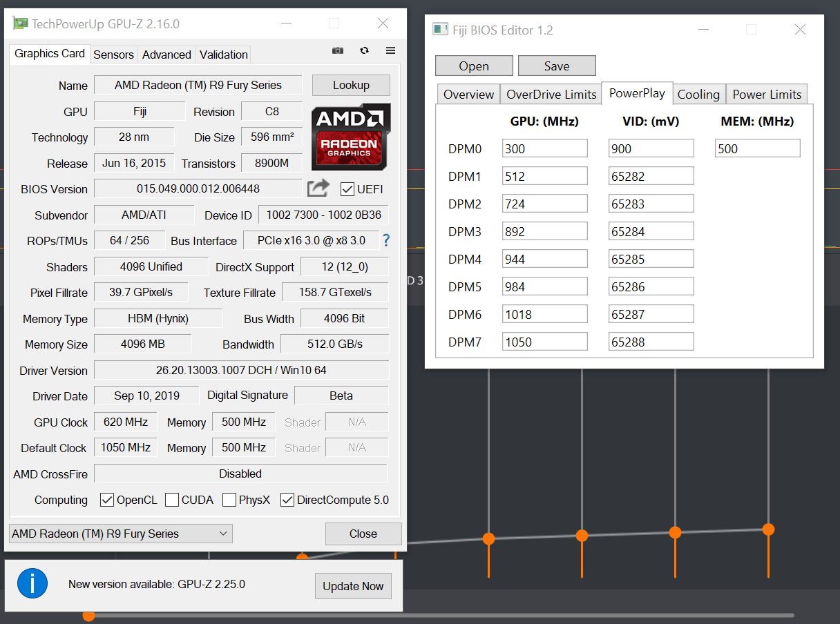
Task: Click the Memory Type value HBM (Hynix)
Action: 158,318
